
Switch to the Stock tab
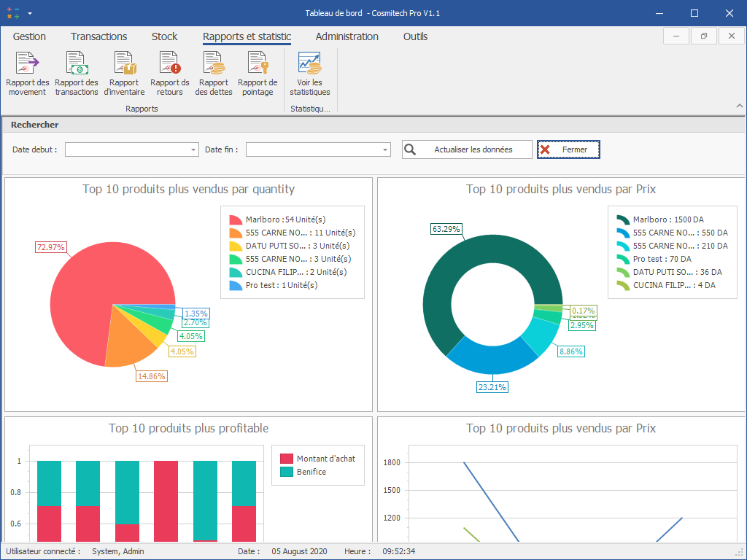coord(164,36)
